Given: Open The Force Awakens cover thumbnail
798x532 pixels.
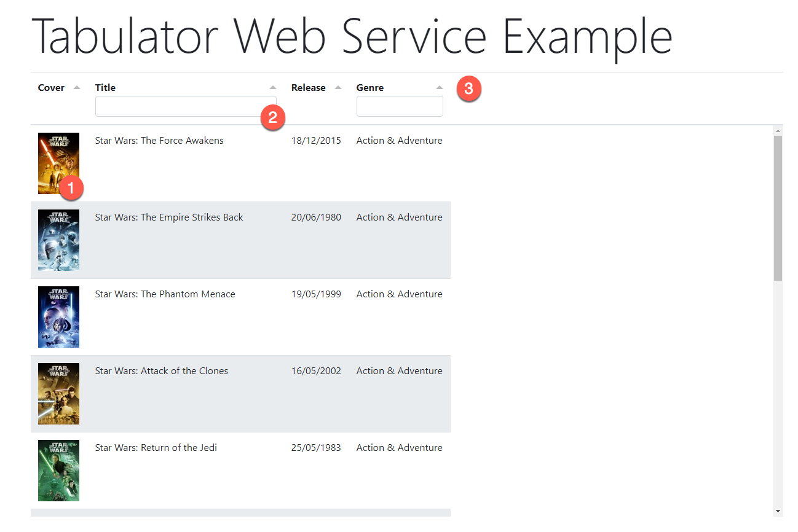Looking at the screenshot, I should coord(58,163).
